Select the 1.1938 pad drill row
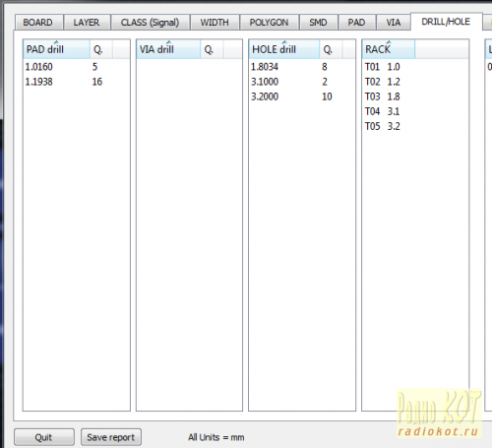 click(77, 82)
